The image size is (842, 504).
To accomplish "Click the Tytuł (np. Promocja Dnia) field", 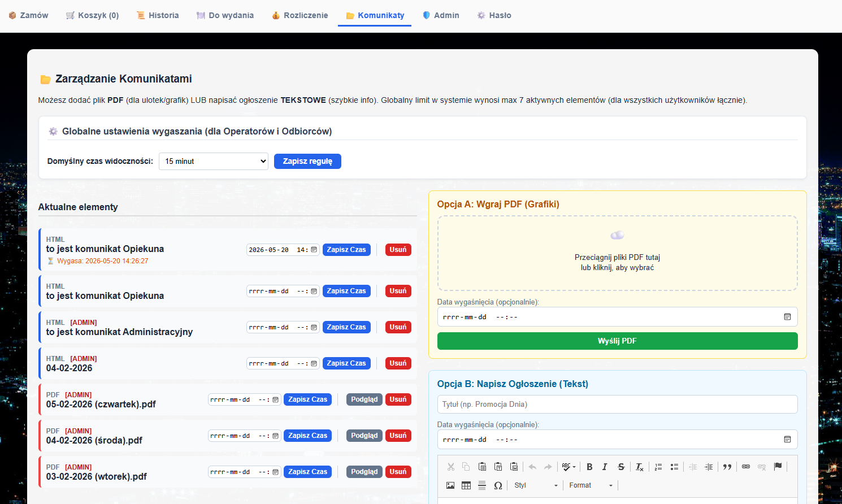I will point(617,404).
